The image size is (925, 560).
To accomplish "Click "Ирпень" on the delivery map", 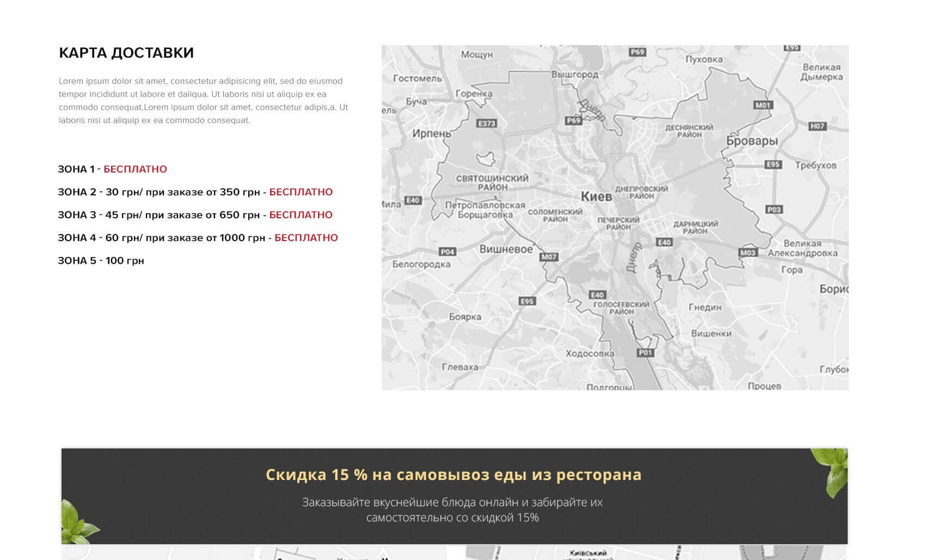I will click(x=432, y=133).
